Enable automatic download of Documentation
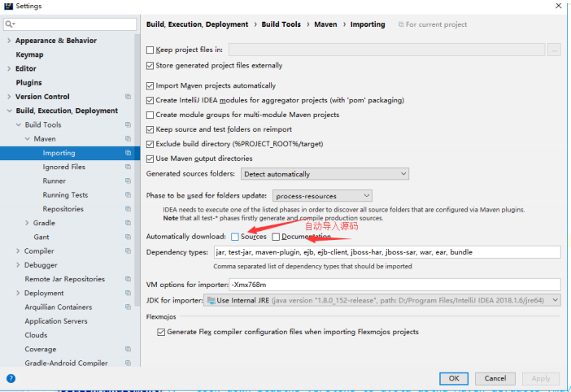Screen dimensions: 571x392 [276, 237]
